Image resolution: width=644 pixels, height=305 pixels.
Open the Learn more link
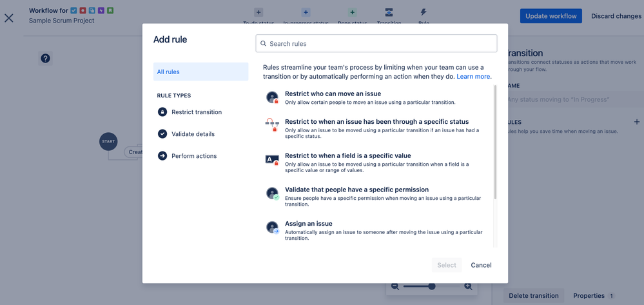coord(473,77)
